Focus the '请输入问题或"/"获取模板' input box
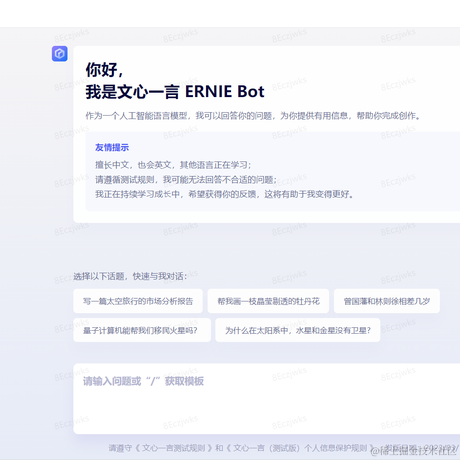Screen dimensions: 460x460 (x=267, y=399)
